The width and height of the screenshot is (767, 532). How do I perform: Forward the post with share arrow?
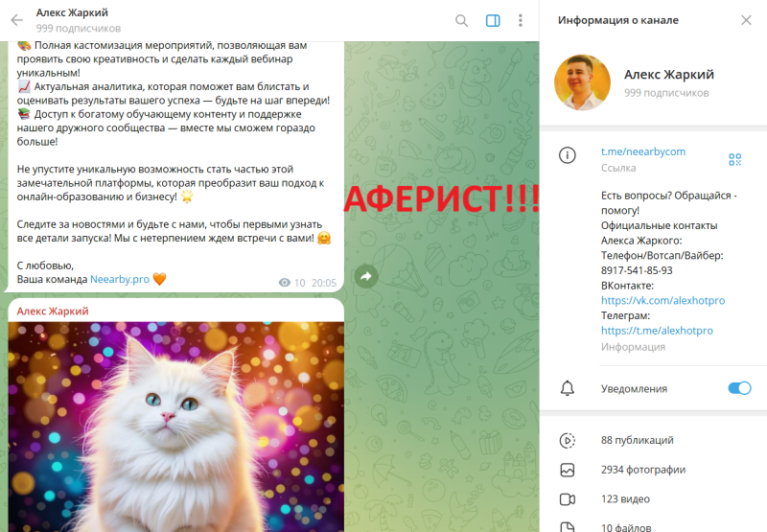click(x=366, y=276)
